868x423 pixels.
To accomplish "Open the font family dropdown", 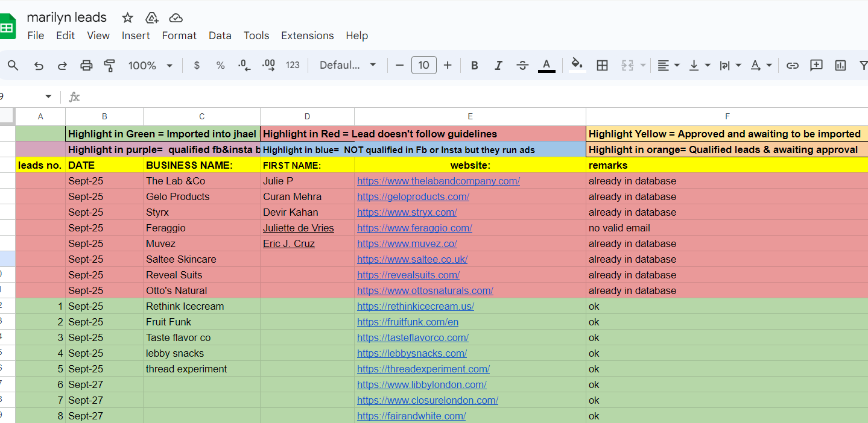I will point(348,65).
